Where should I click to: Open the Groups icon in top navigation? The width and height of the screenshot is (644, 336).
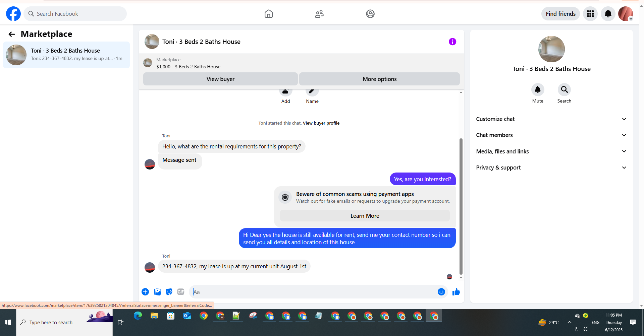(x=370, y=14)
